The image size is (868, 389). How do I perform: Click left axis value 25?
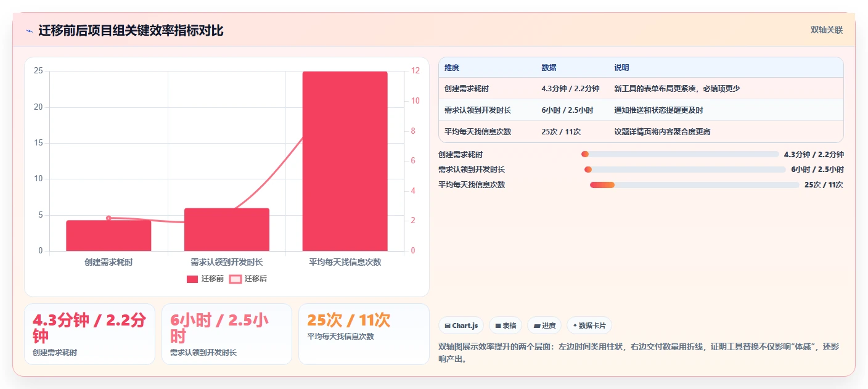pyautogui.click(x=38, y=71)
